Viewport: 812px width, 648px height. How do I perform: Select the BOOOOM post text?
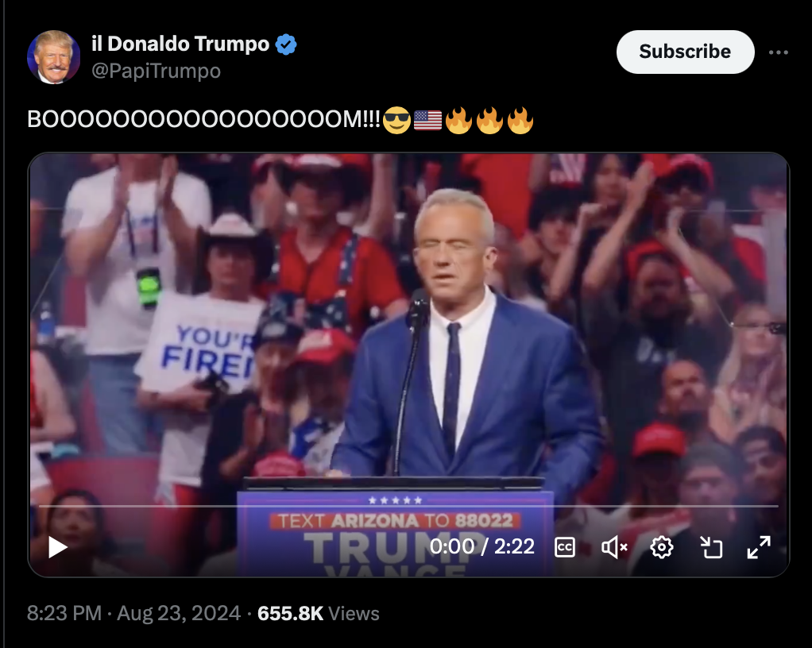point(203,120)
